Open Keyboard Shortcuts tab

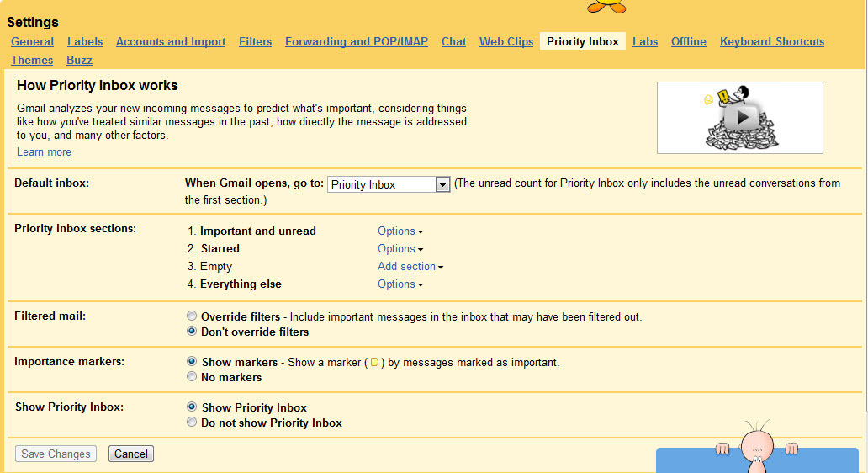(x=771, y=41)
